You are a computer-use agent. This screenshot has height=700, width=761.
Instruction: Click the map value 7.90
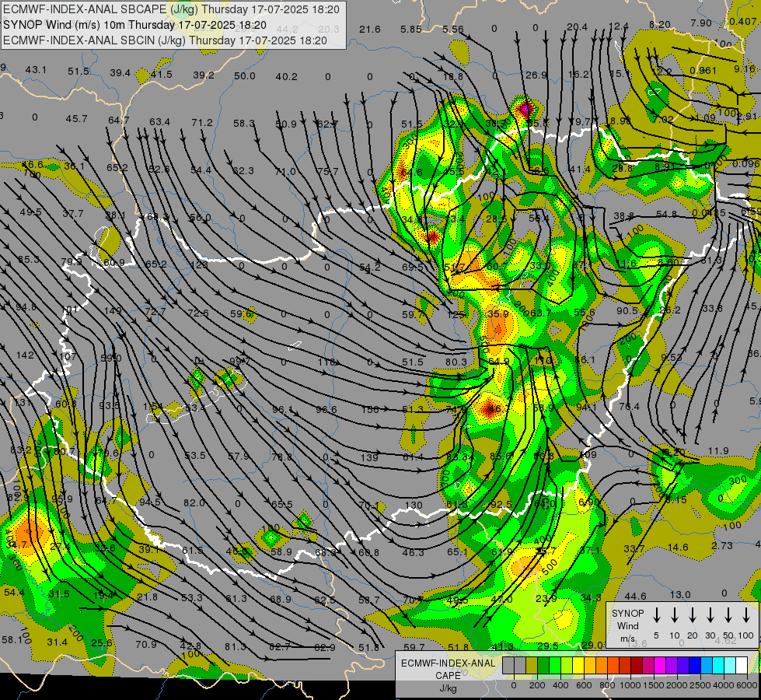pyautogui.click(x=701, y=23)
